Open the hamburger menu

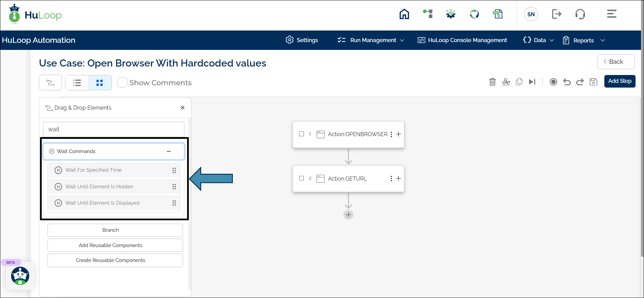pyautogui.click(x=611, y=14)
